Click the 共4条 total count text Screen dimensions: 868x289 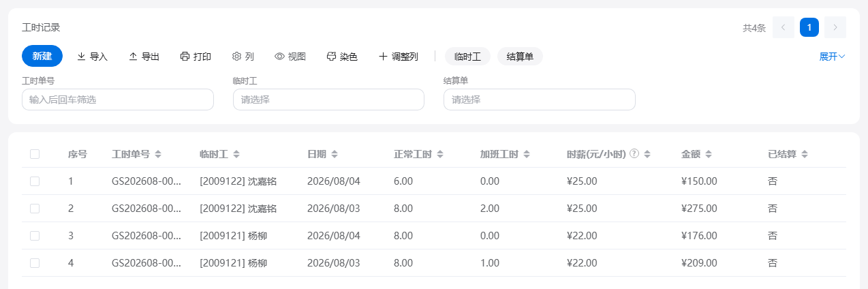pyautogui.click(x=754, y=29)
